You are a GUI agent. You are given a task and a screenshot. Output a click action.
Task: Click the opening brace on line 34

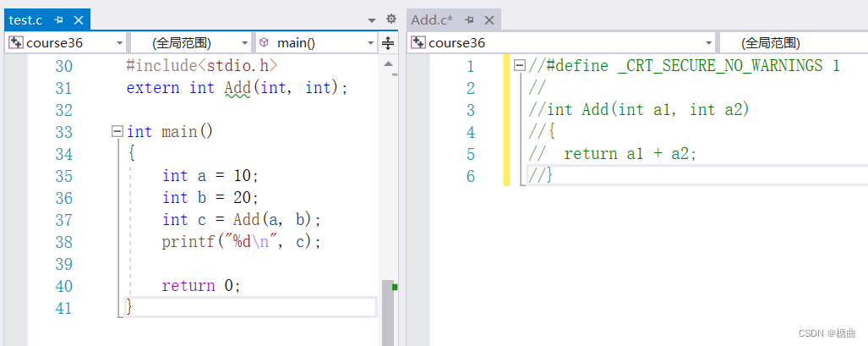click(x=131, y=154)
